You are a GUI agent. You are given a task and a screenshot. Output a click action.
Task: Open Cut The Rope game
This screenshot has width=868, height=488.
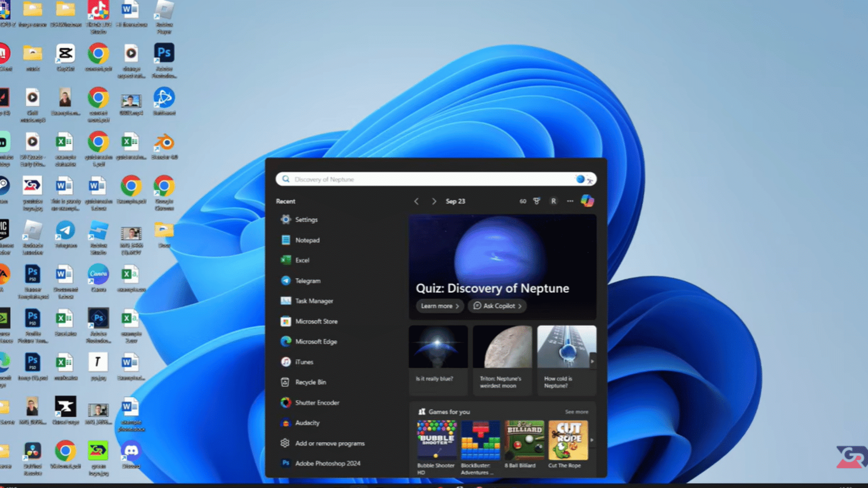568,445
